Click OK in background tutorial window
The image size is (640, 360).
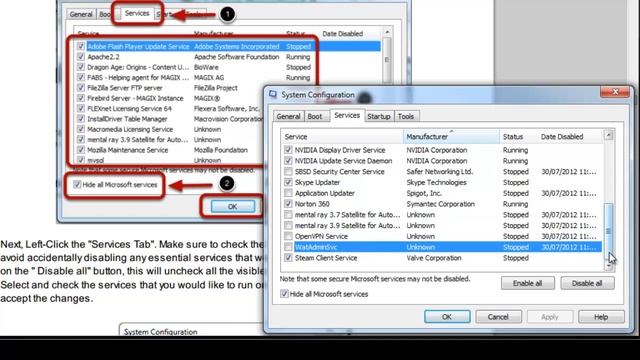(233, 207)
